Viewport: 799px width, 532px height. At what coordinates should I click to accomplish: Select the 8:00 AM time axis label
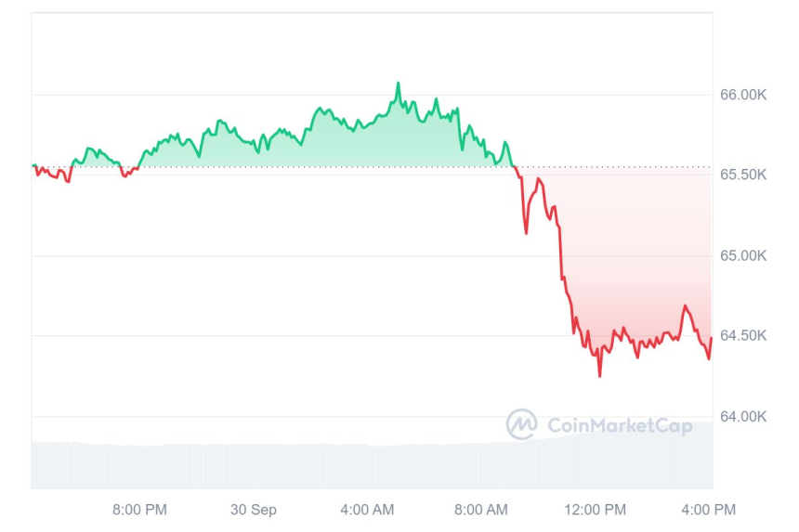(x=481, y=510)
